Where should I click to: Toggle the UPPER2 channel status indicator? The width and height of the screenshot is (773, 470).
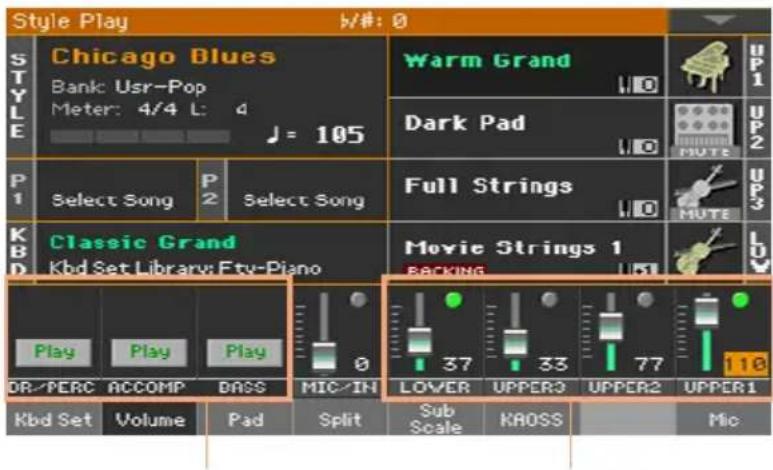pyautogui.click(x=645, y=299)
